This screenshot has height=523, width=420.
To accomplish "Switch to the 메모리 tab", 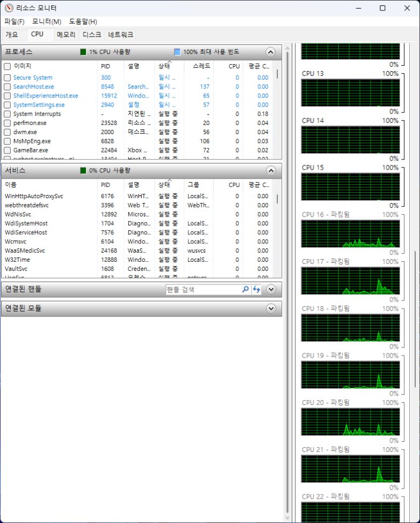I will (66, 34).
